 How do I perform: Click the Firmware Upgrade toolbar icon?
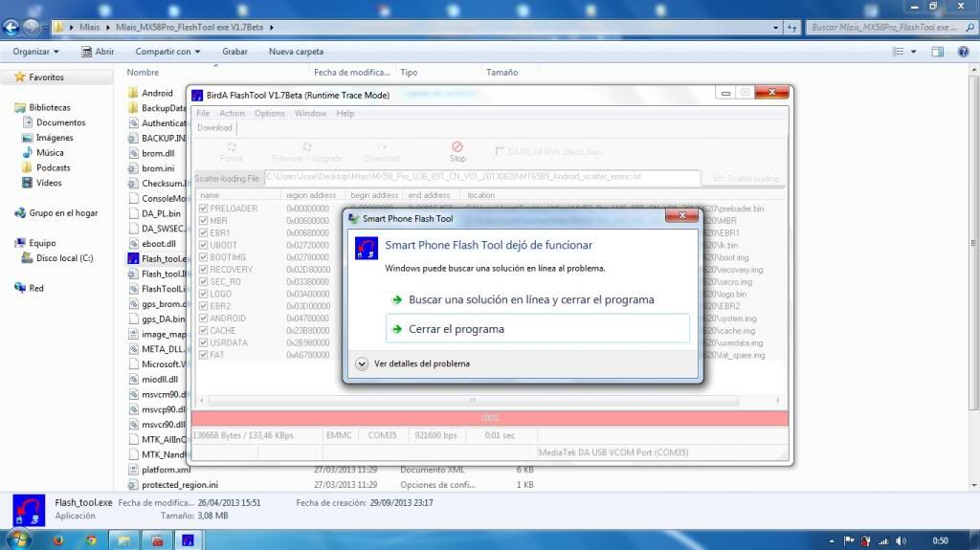click(306, 150)
